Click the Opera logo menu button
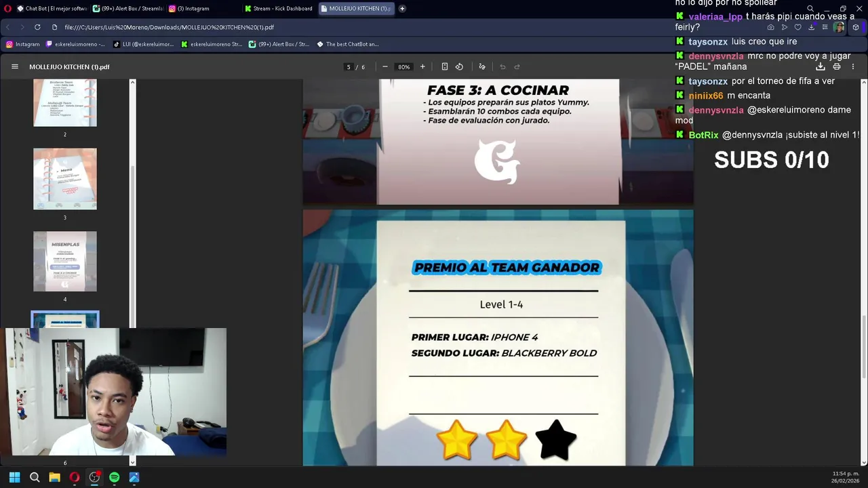 pos(7,8)
